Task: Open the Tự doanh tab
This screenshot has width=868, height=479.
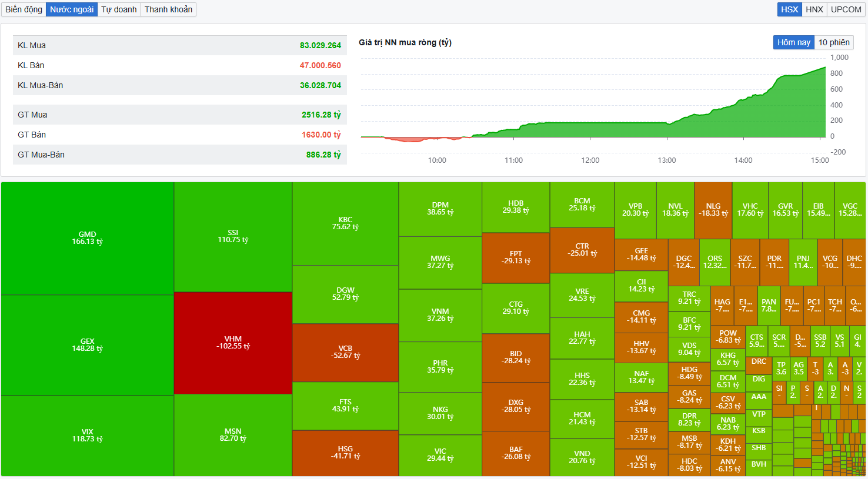Action: 119,9
